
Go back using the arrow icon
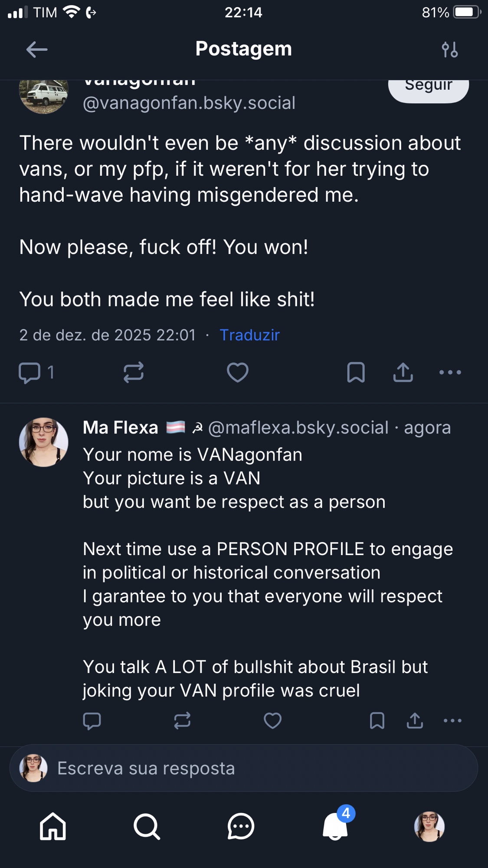[37, 49]
